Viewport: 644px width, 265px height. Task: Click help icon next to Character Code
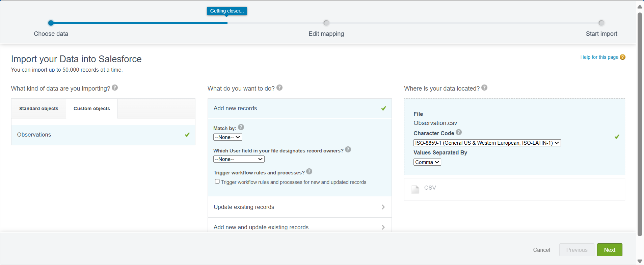pos(459,132)
